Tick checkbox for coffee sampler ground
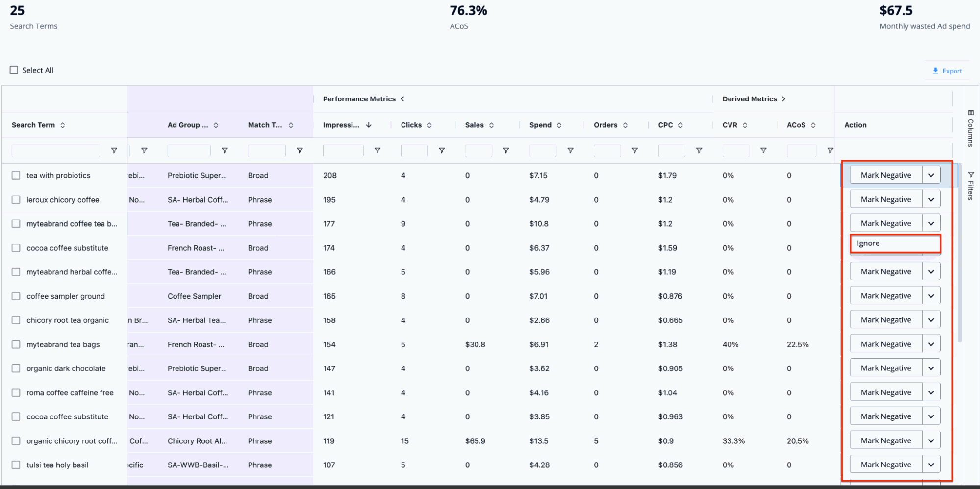This screenshot has width=980, height=489. coord(16,296)
